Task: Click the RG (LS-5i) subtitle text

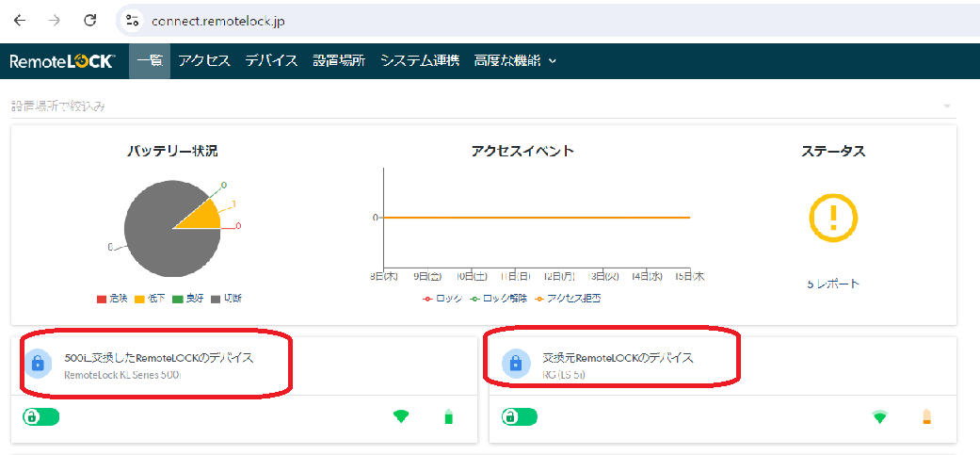Action: (564, 375)
